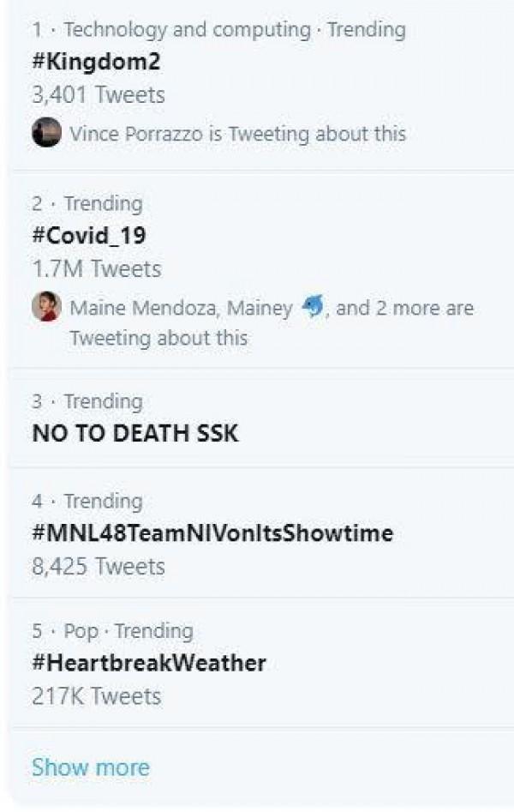This screenshot has width=514, height=812.
Task: Click the 217K Tweets count
Action: 96,696
